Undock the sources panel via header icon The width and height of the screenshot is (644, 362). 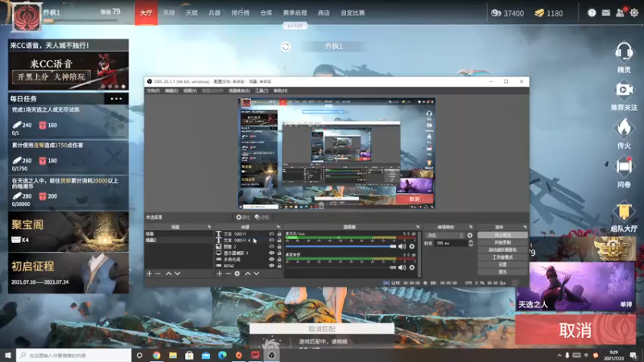tap(279, 227)
